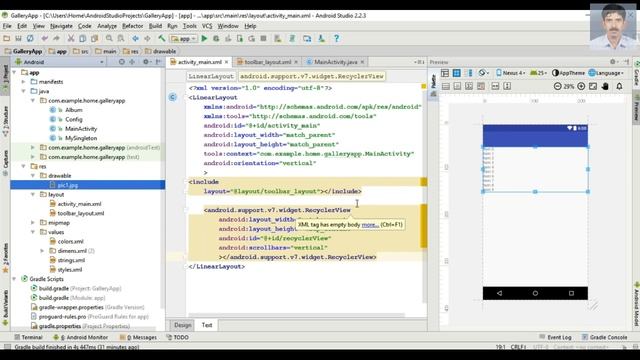640x360 pixels.
Task: Zoom in the layout preview
Action: [581, 86]
